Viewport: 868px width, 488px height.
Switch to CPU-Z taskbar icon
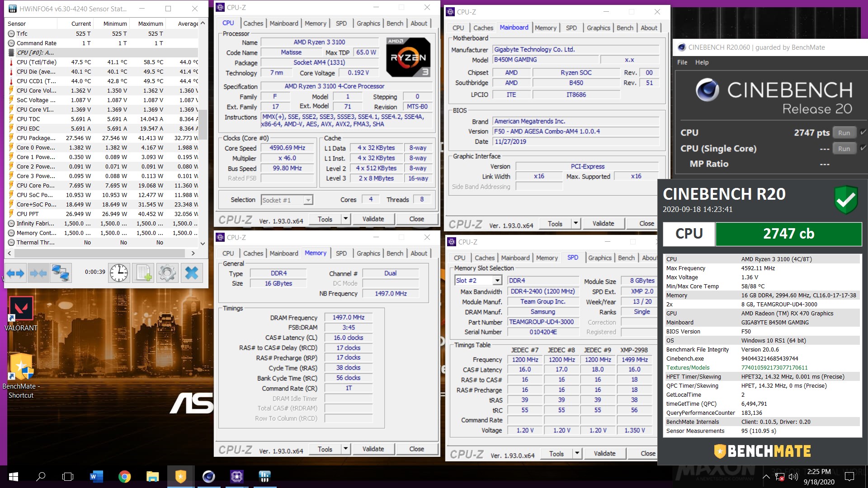236,477
